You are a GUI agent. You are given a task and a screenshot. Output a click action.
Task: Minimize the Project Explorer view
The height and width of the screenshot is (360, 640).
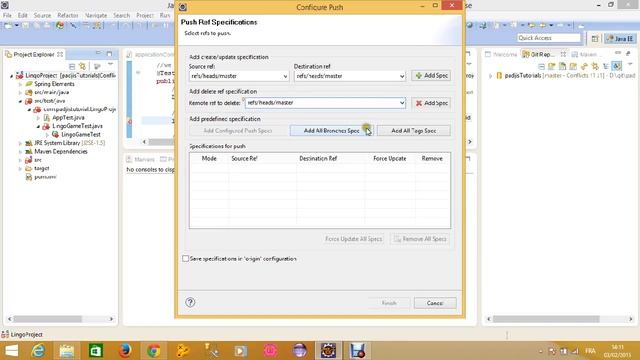(98, 53)
